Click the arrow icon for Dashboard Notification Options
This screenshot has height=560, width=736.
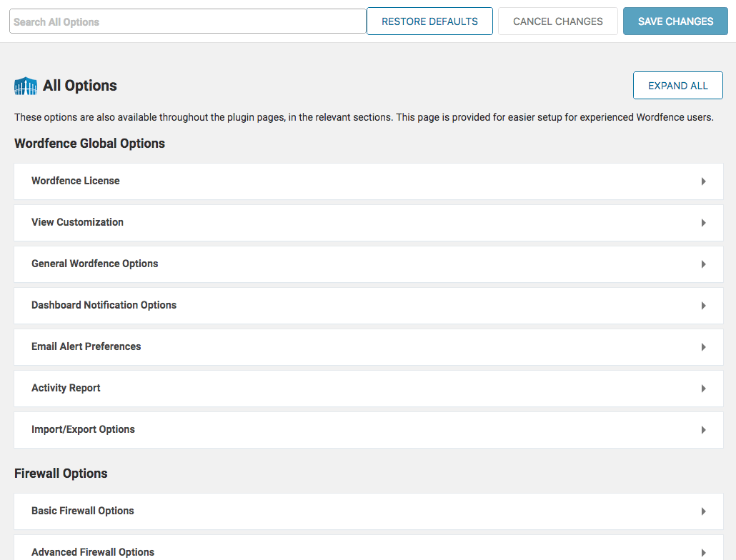[703, 306]
